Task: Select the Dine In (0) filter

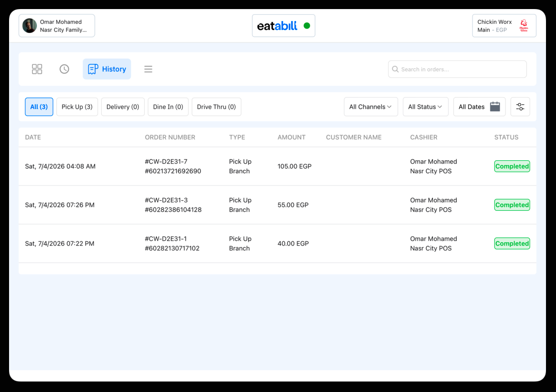Action: pyautogui.click(x=168, y=107)
